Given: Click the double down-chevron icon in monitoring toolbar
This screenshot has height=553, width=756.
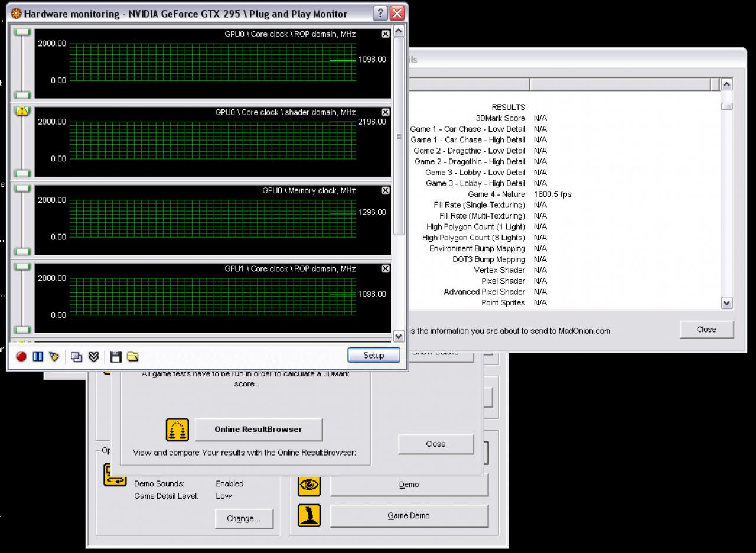Looking at the screenshot, I should pyautogui.click(x=93, y=356).
